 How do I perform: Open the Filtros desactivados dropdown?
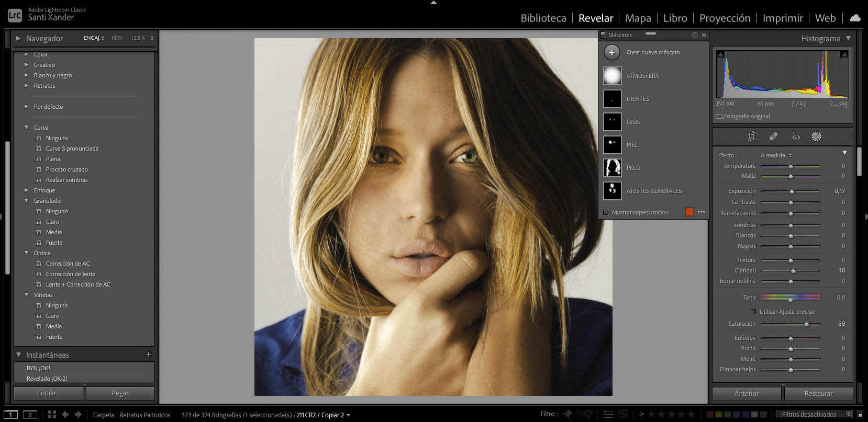click(x=815, y=415)
